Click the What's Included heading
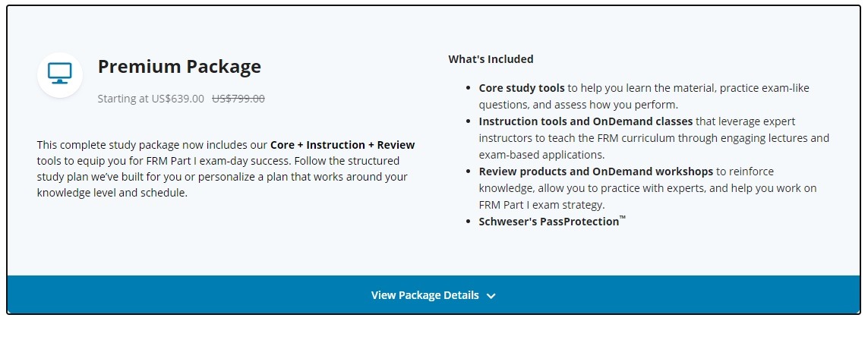The height and width of the screenshot is (343, 868). point(491,59)
